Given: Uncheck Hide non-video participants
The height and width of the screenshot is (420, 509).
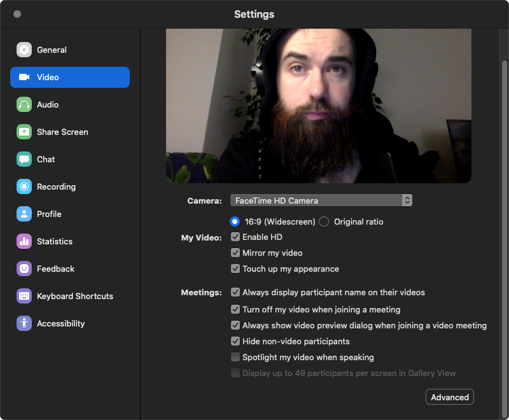Looking at the screenshot, I should [235, 341].
